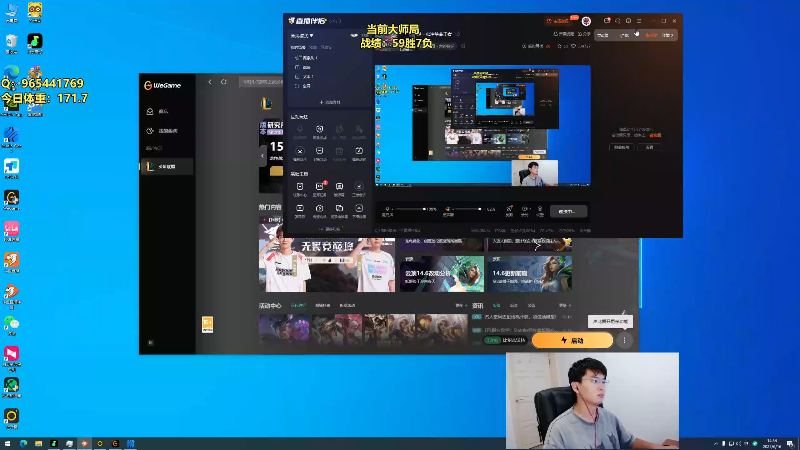This screenshot has height=450, width=800.
Task: Click right outlined button in right chat panel
Action: point(649,147)
